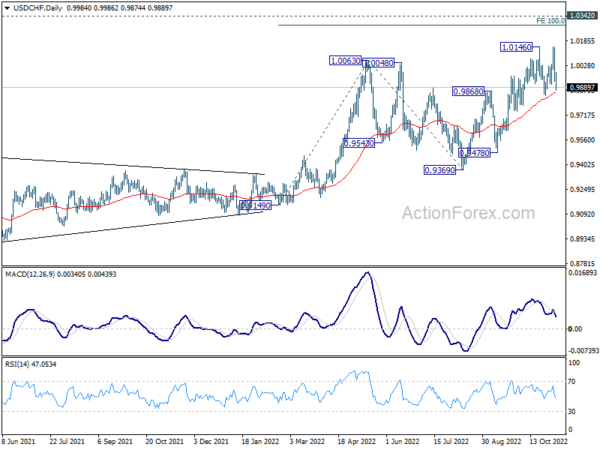Click the 8 Jun 2021 date label
Viewport: 600px width, 450px height.
pos(18,441)
